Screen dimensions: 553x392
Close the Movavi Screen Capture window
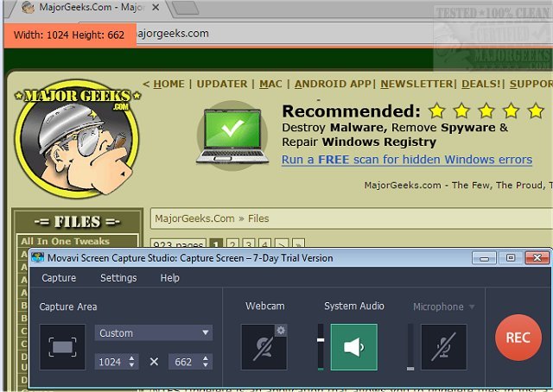pyautogui.click(x=537, y=258)
